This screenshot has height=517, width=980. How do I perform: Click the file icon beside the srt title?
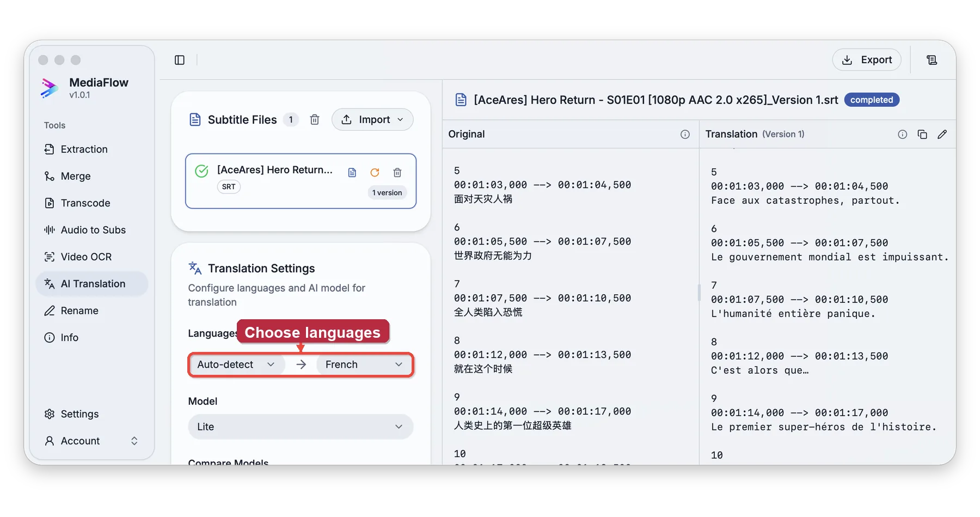(x=461, y=100)
